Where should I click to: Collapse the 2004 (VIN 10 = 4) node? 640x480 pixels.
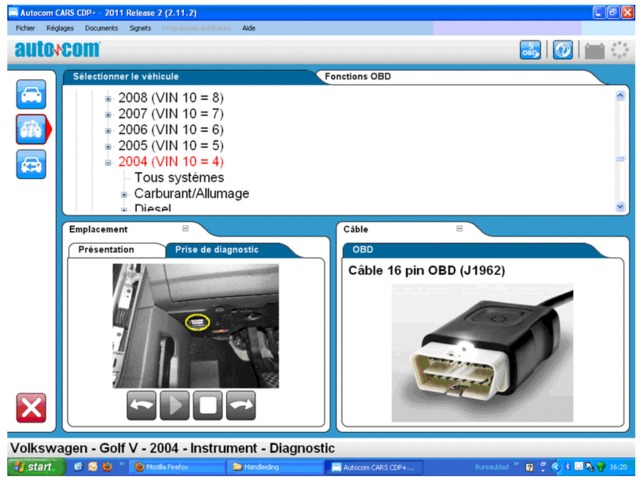(108, 162)
